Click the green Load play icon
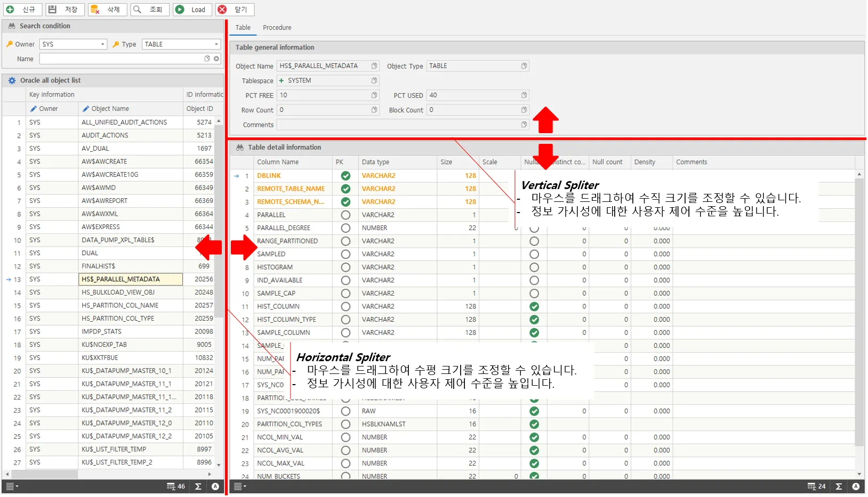 pyautogui.click(x=180, y=9)
